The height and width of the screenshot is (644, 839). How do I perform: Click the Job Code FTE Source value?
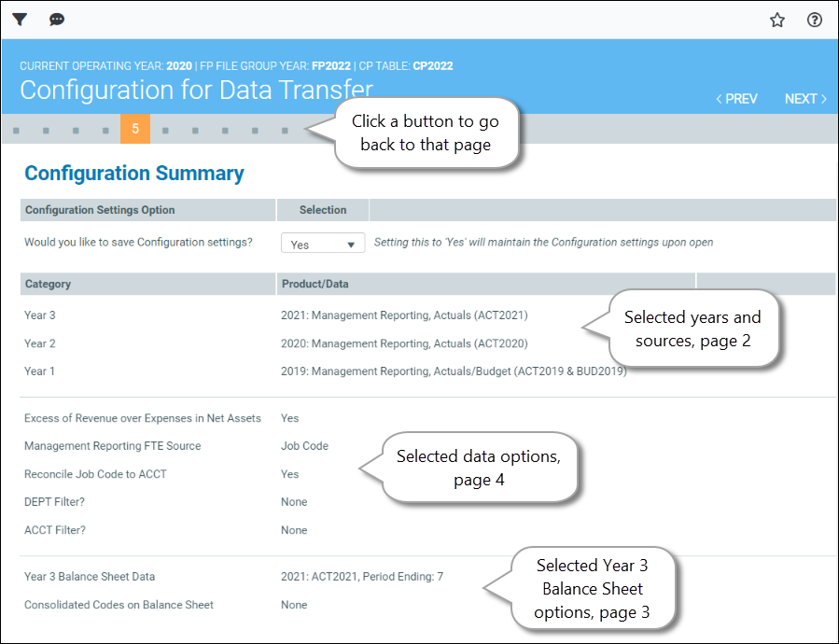[304, 446]
